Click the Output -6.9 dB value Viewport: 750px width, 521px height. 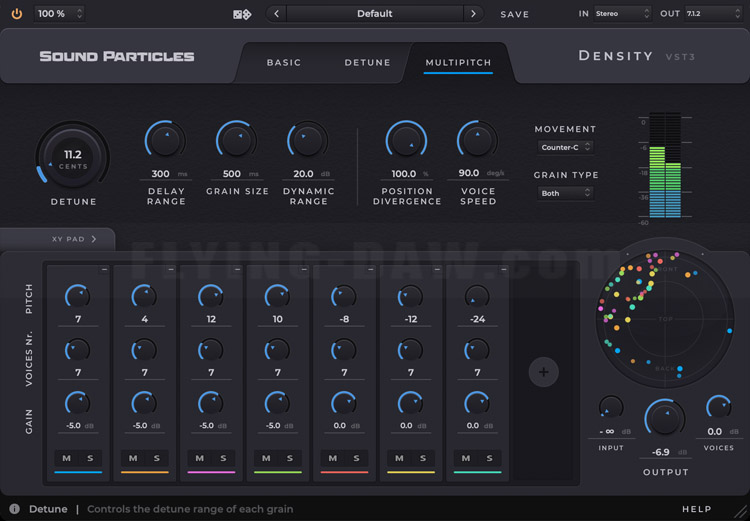(x=665, y=452)
